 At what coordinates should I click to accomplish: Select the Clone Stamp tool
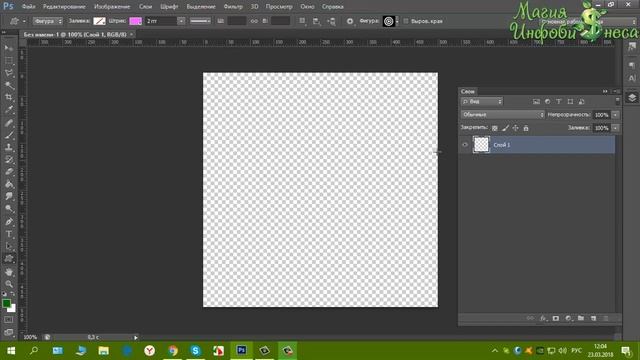(9, 147)
